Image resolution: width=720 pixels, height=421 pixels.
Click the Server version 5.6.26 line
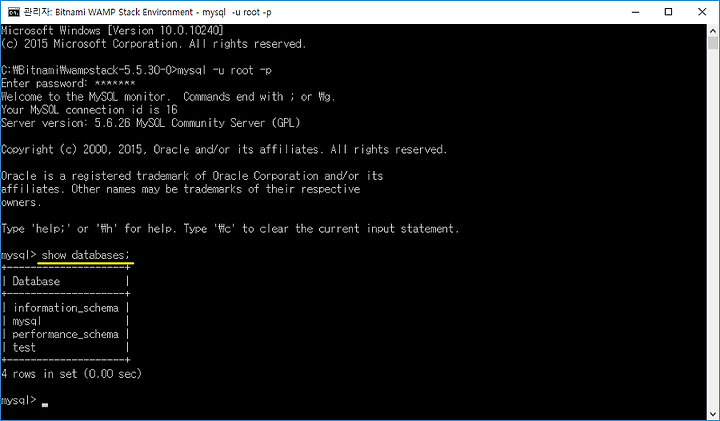151,123
